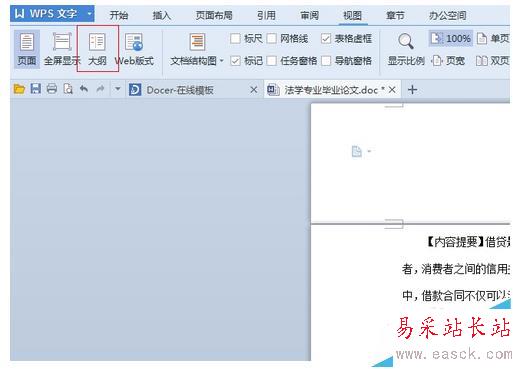Image resolution: width=513 pixels, height=369 pixels.
Task: Open the 审阅 (Review) tab
Action: coord(309,15)
